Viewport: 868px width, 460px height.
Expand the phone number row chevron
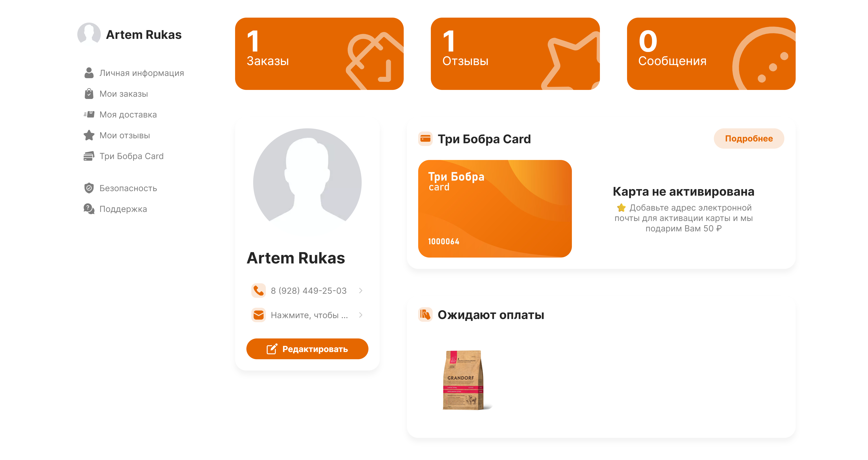[361, 290]
